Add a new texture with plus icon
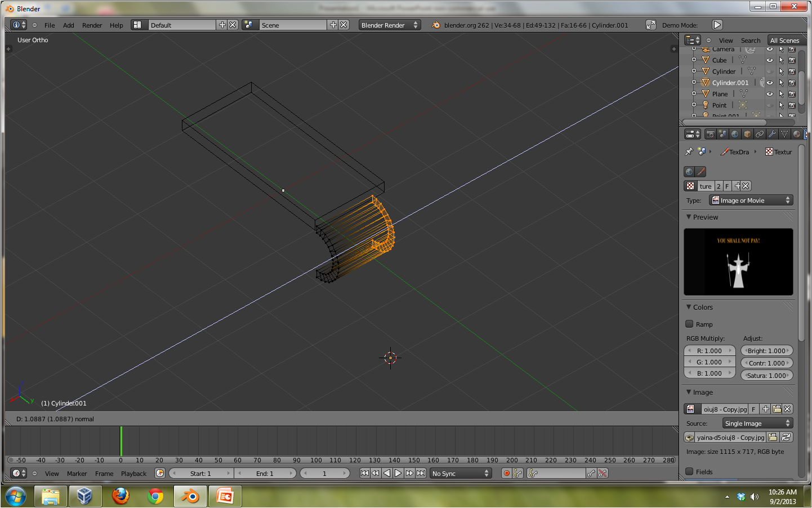 737,186
